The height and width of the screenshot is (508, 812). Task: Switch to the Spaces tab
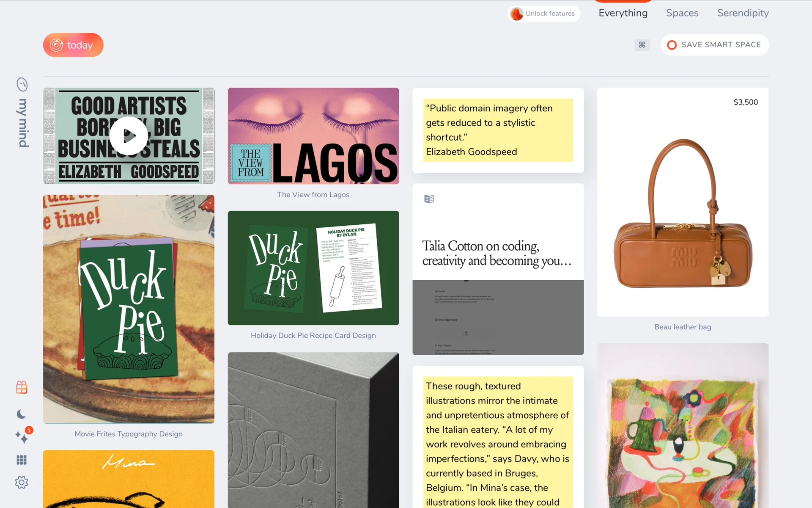(x=682, y=13)
